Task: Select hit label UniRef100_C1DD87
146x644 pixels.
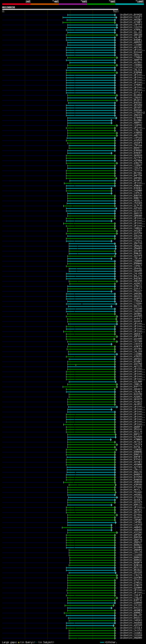Action: (x=131, y=165)
